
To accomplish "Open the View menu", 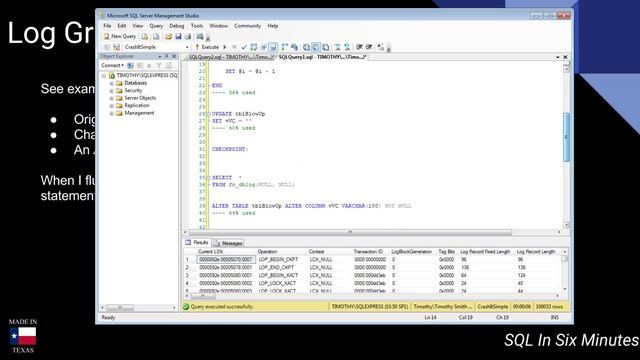I will 138,26.
